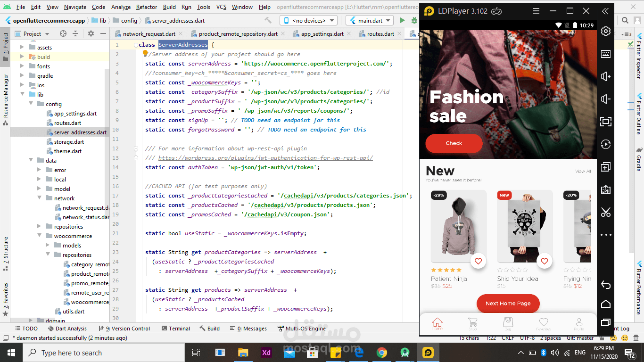Open utils.dart in project tree
Viewport: 644px width, 362px height.
(x=74, y=312)
